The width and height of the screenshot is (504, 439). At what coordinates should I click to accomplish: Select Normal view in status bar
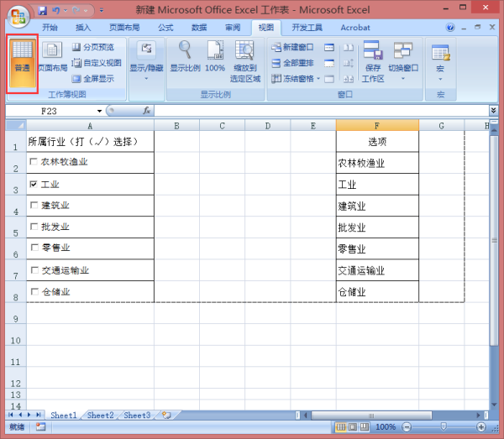point(341,426)
